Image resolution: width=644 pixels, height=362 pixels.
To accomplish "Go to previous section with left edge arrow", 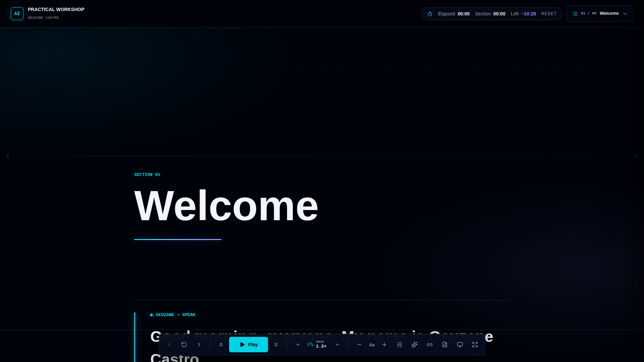I will point(8,156).
